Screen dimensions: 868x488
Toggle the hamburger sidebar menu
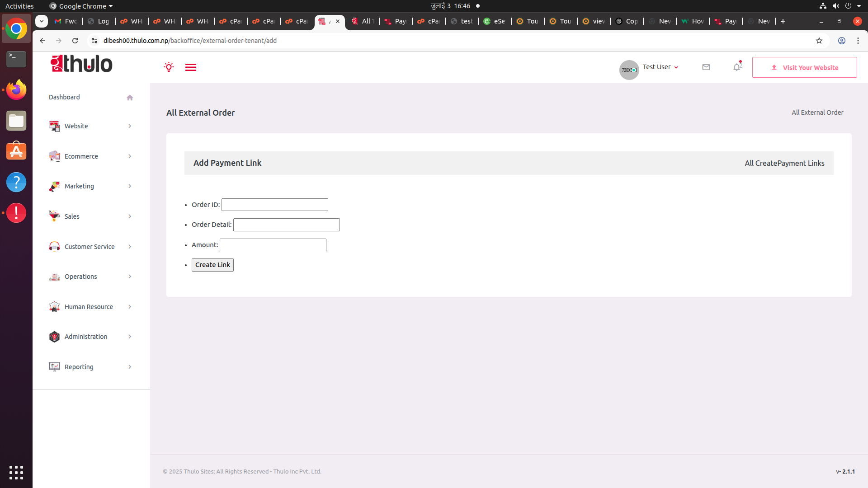tap(190, 67)
